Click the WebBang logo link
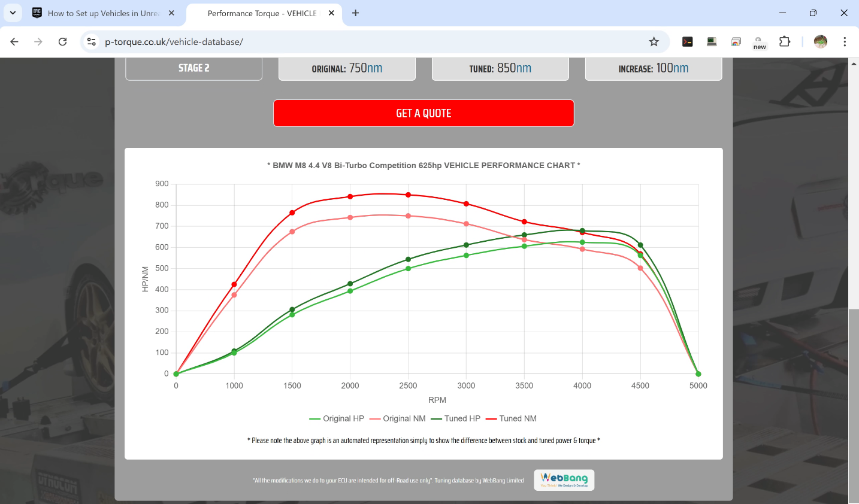Viewport: 859px width, 504px height. (564, 480)
